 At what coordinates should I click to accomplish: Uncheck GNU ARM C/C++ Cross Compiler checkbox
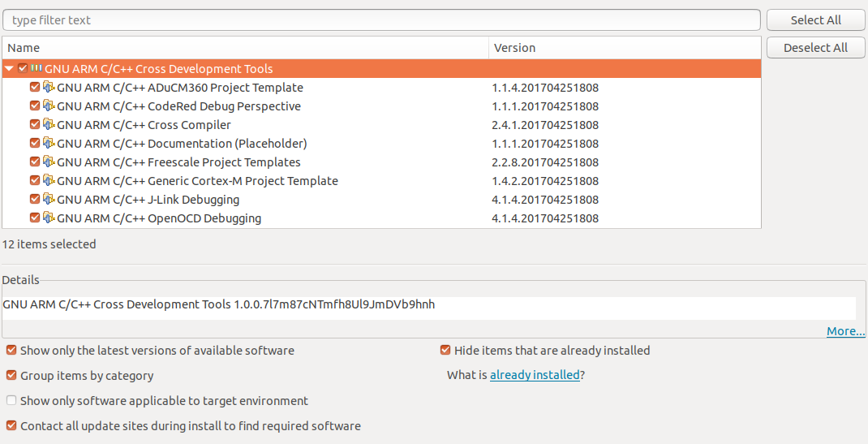(35, 124)
